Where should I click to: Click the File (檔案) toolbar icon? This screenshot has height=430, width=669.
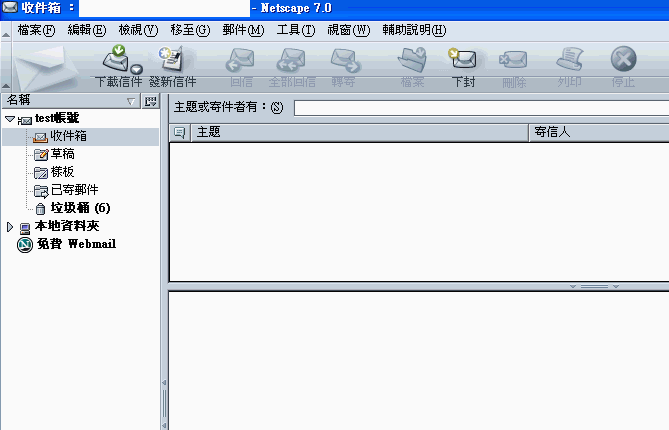[412, 59]
